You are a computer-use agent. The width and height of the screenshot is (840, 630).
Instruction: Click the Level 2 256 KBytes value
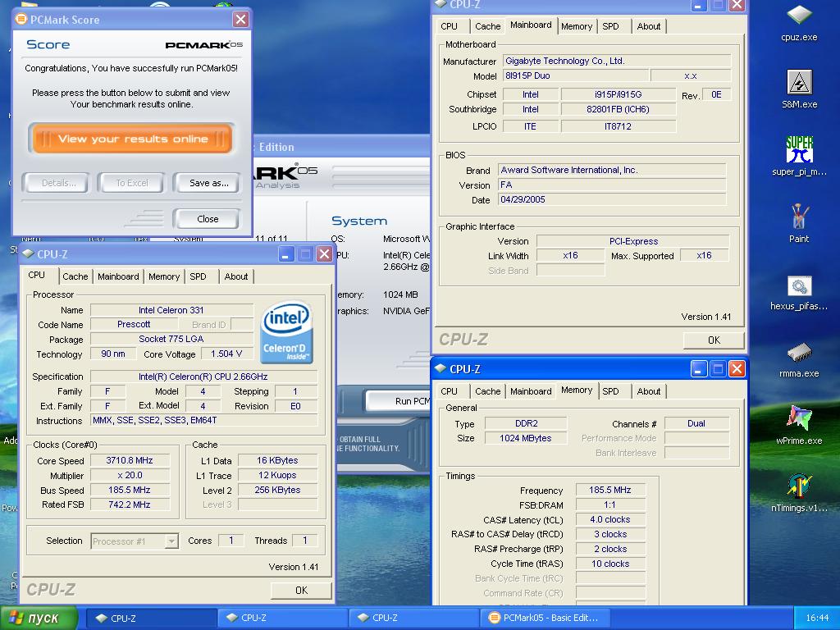pyautogui.click(x=277, y=490)
